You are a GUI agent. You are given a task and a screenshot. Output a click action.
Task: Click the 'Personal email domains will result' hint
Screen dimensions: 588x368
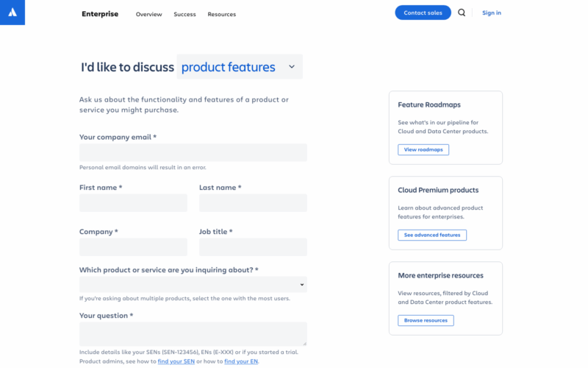[x=143, y=168]
